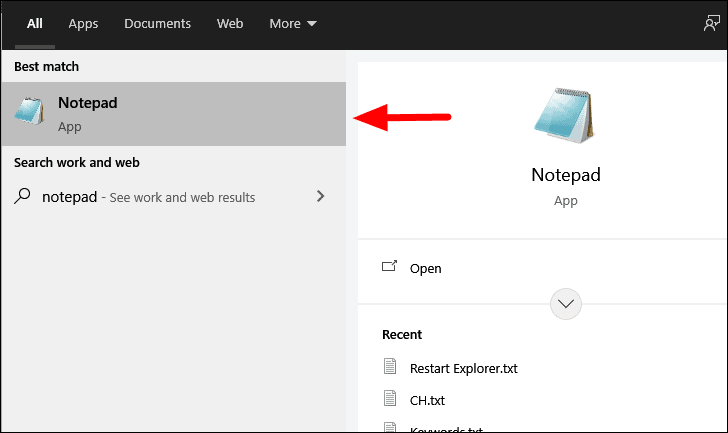
Task: Open recent file Restart Explorer.txt
Action: (x=463, y=368)
